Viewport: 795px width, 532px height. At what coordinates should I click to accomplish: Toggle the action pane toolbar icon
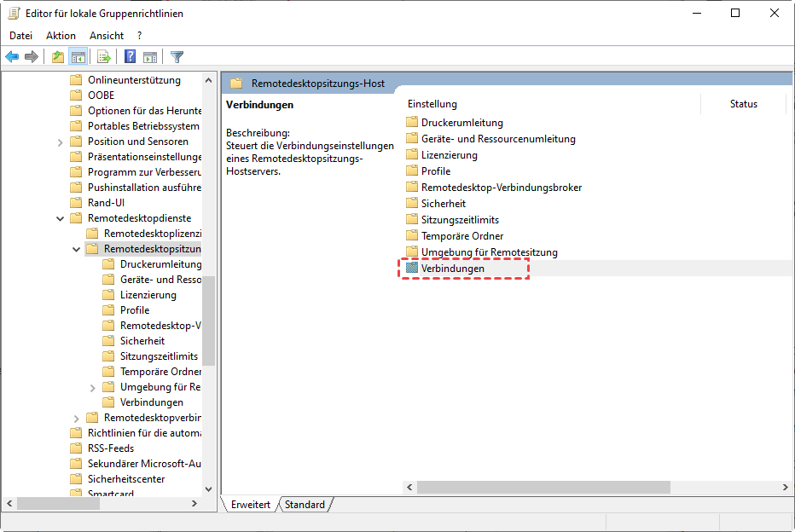tap(150, 57)
